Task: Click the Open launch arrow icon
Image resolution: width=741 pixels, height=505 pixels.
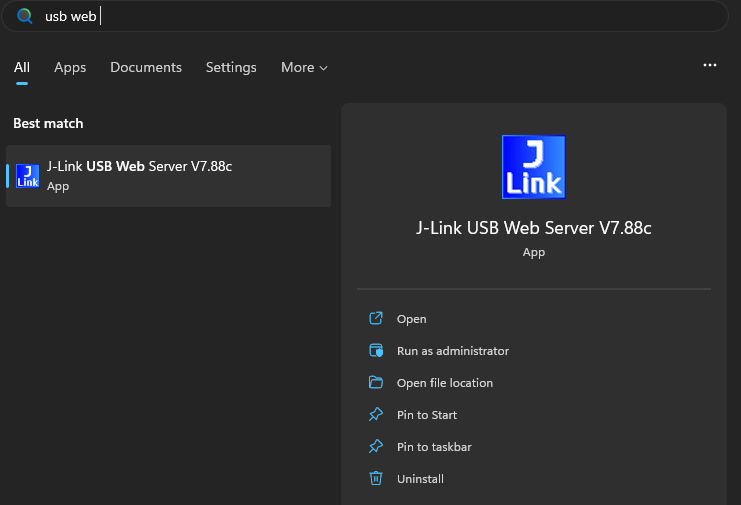Action: coord(376,319)
